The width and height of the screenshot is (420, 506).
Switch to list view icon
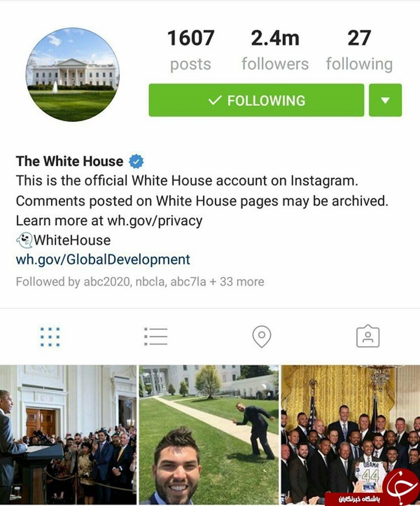click(156, 337)
